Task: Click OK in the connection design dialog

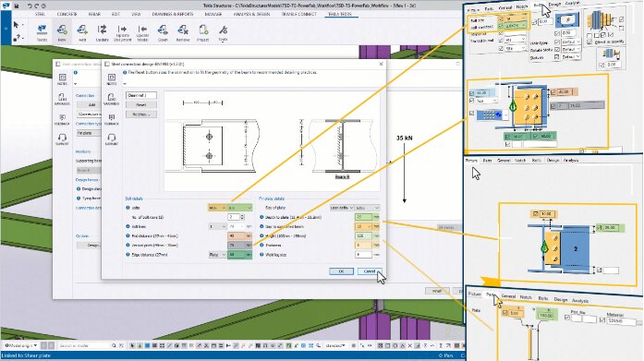Action: pos(341,271)
